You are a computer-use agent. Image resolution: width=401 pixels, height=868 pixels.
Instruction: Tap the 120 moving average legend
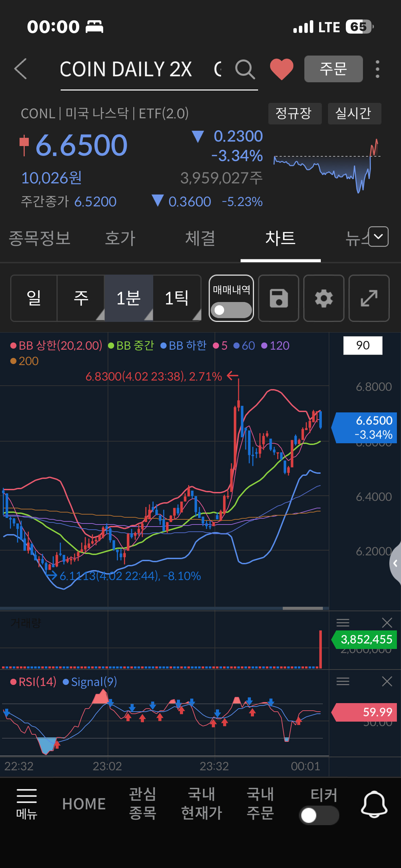275,346
